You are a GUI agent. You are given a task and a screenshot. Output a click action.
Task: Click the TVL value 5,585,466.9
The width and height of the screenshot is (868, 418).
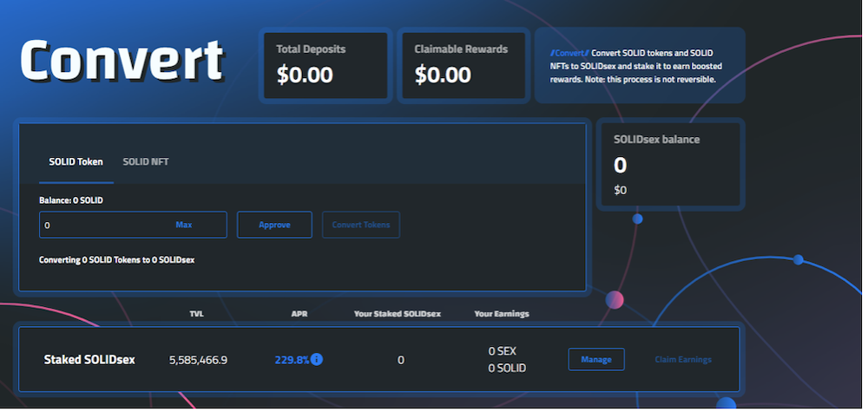[x=198, y=360]
